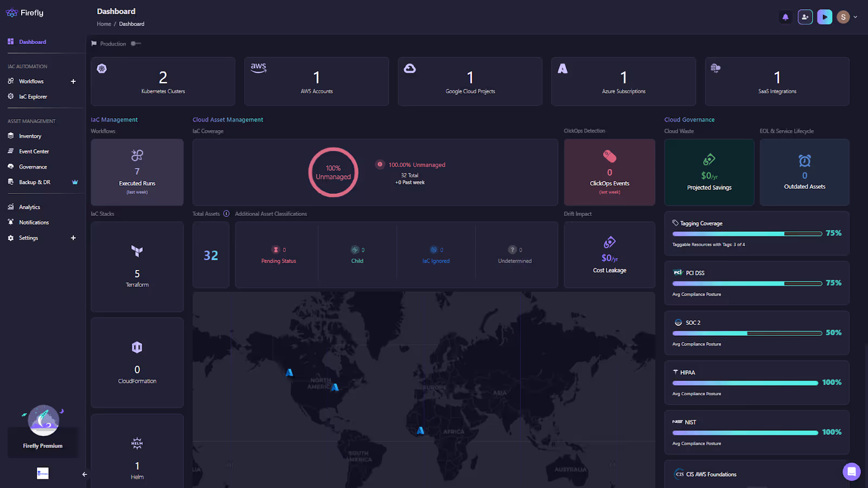The height and width of the screenshot is (488, 868).
Task: Toggle the Production switch
Action: click(136, 43)
